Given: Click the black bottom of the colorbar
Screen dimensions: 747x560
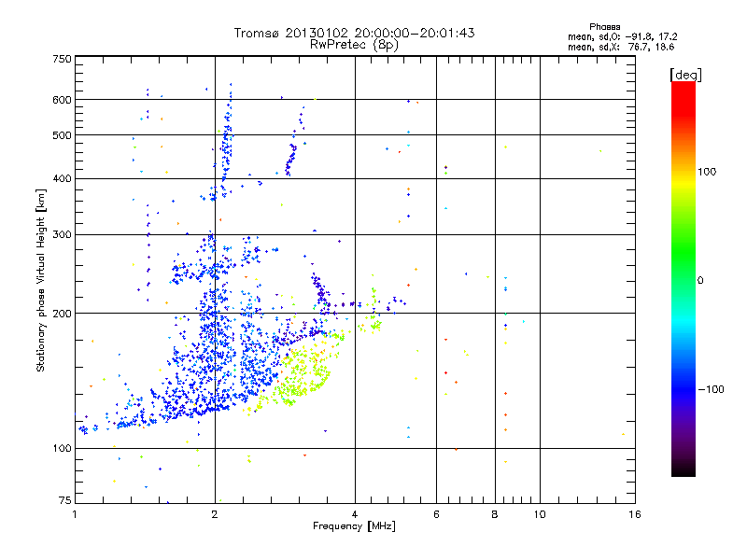Looking at the screenshot, I should 684,469.
